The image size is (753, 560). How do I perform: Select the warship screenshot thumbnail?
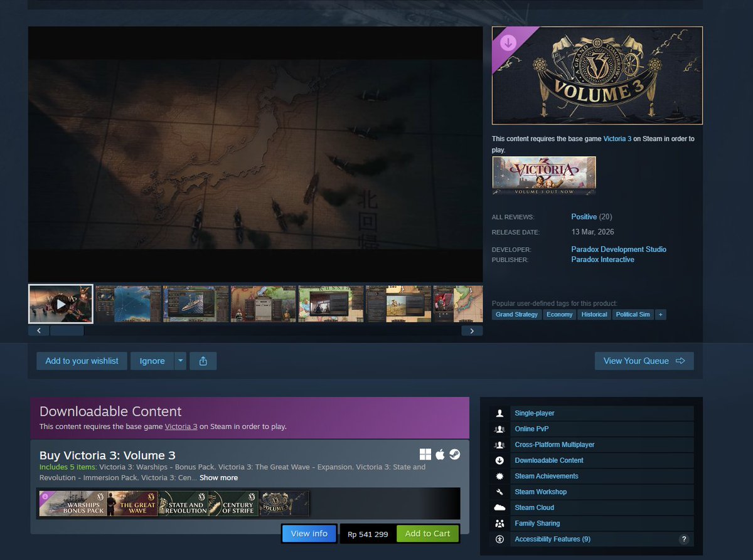[196, 304]
